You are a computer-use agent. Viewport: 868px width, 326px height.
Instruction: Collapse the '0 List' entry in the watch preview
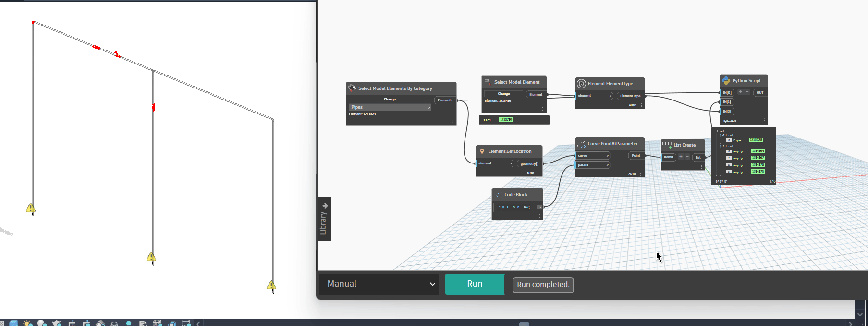(720, 135)
